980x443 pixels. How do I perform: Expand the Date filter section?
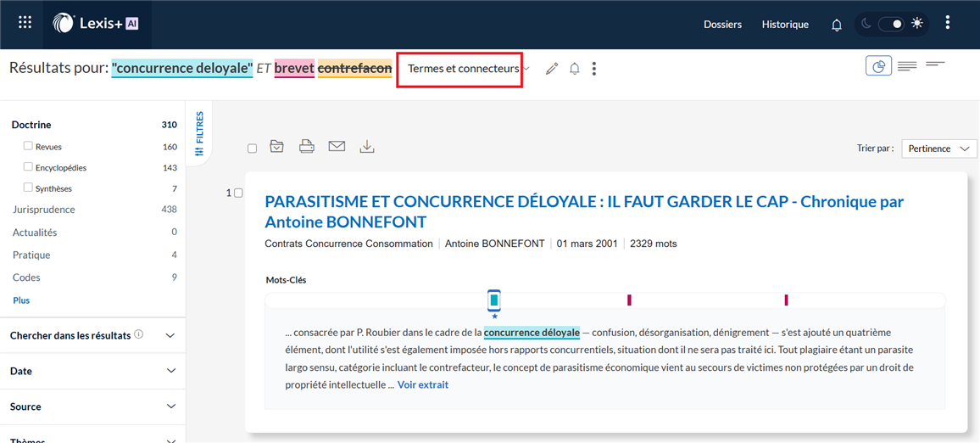[92, 371]
